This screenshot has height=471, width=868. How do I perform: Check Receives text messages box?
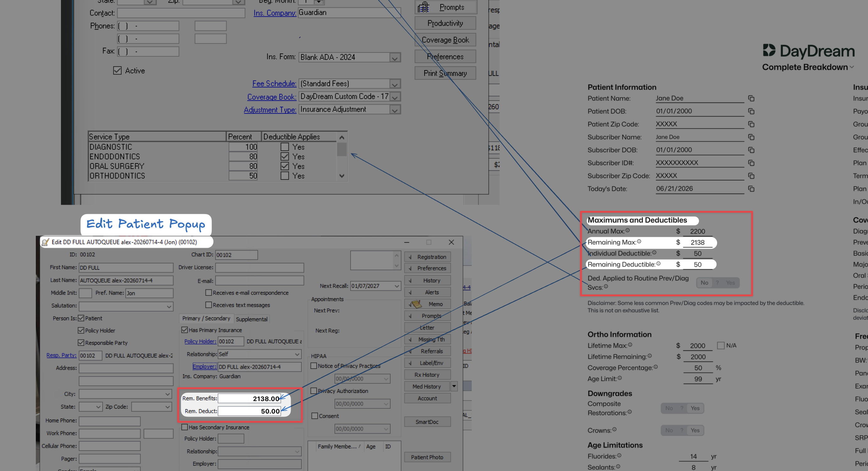coord(209,305)
